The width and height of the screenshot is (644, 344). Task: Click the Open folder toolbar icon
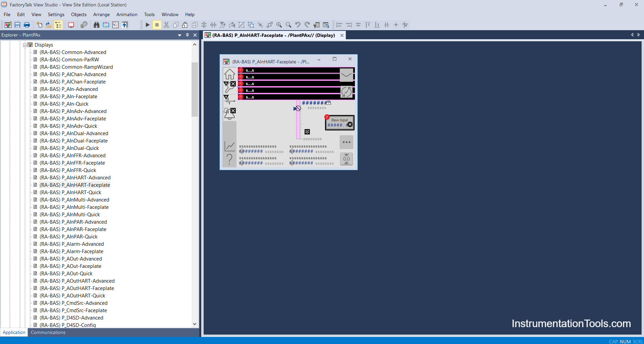click(x=49, y=25)
